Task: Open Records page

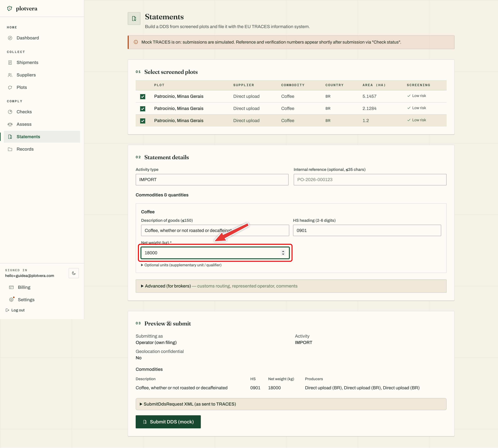Action: [x=42, y=149]
